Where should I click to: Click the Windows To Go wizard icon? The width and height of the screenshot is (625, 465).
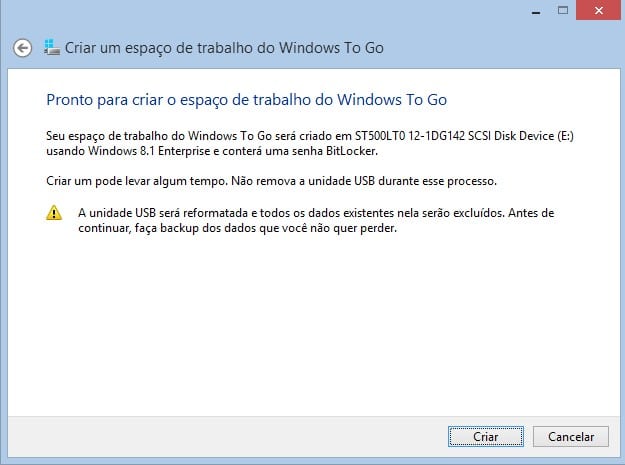52,47
